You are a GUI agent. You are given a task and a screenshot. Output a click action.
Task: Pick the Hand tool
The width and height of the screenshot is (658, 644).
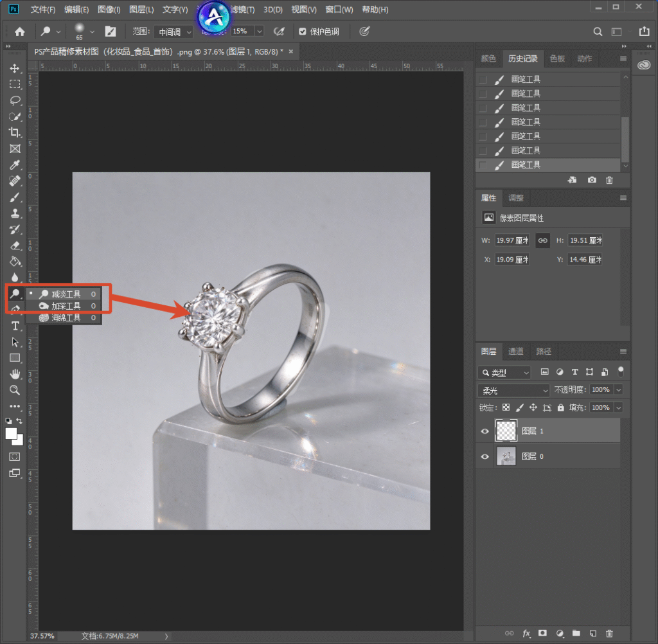point(15,374)
